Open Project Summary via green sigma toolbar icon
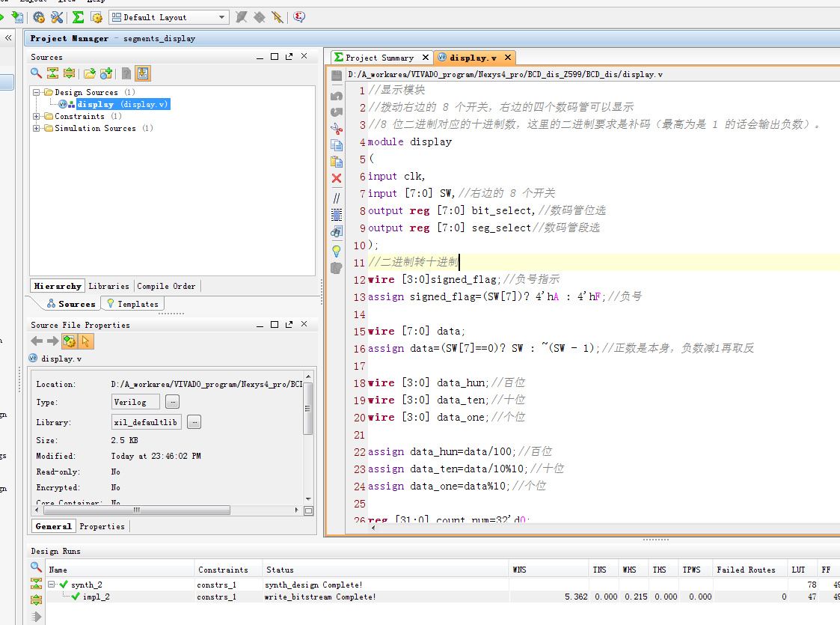The width and height of the screenshot is (840, 625). tap(79, 17)
